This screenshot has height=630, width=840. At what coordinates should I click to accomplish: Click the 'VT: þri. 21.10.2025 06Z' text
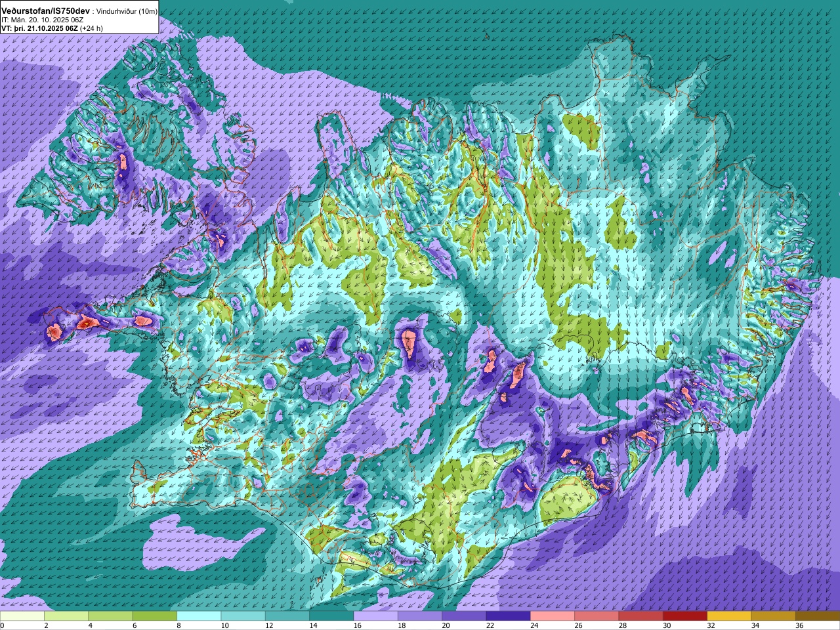(39, 28)
